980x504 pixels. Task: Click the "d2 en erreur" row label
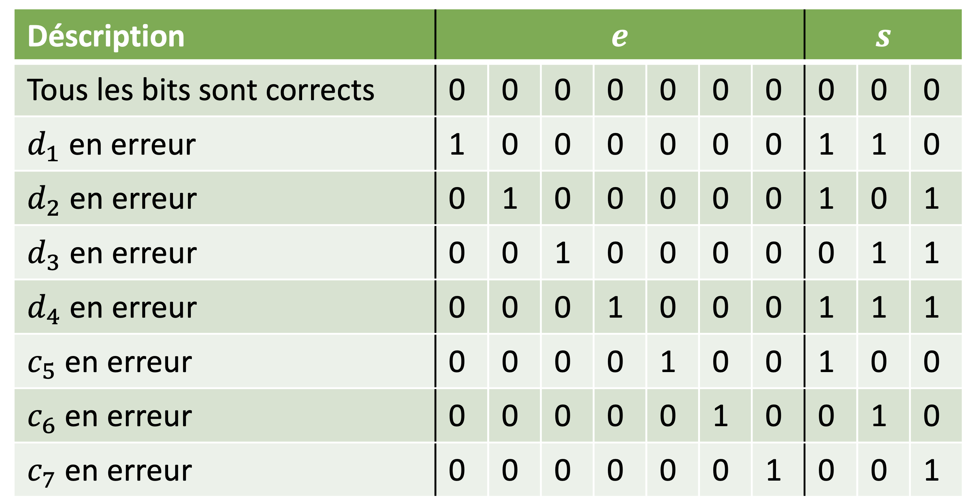112,199
